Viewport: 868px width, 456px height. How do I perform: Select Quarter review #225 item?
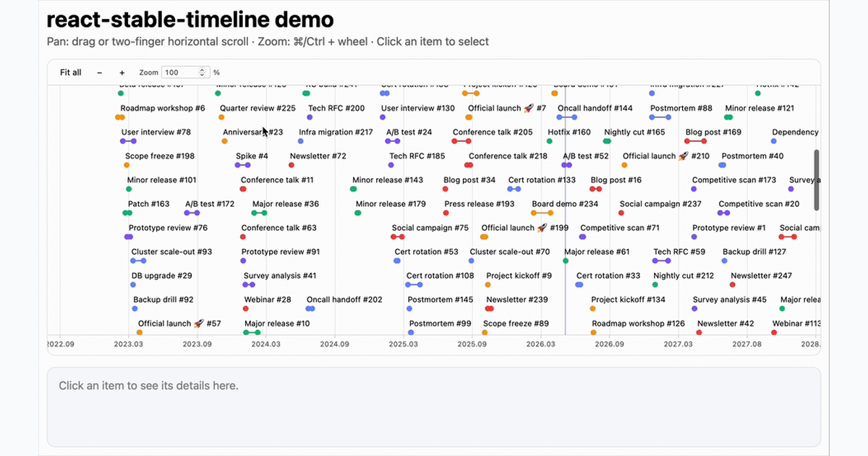click(258, 108)
